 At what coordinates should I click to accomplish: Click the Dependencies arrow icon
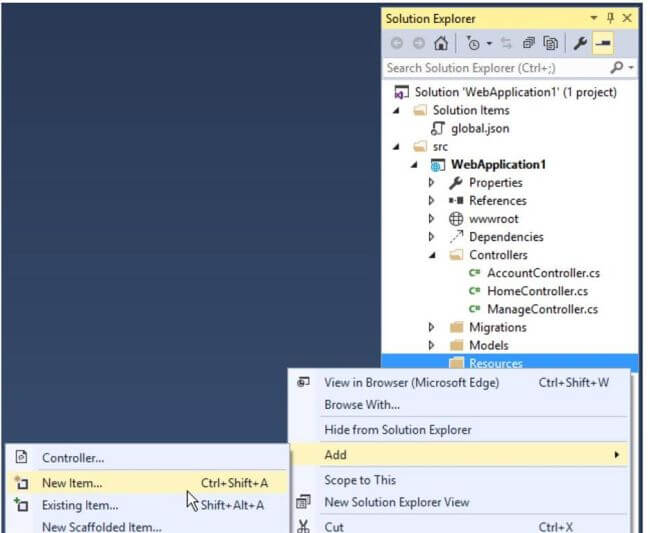(x=456, y=237)
